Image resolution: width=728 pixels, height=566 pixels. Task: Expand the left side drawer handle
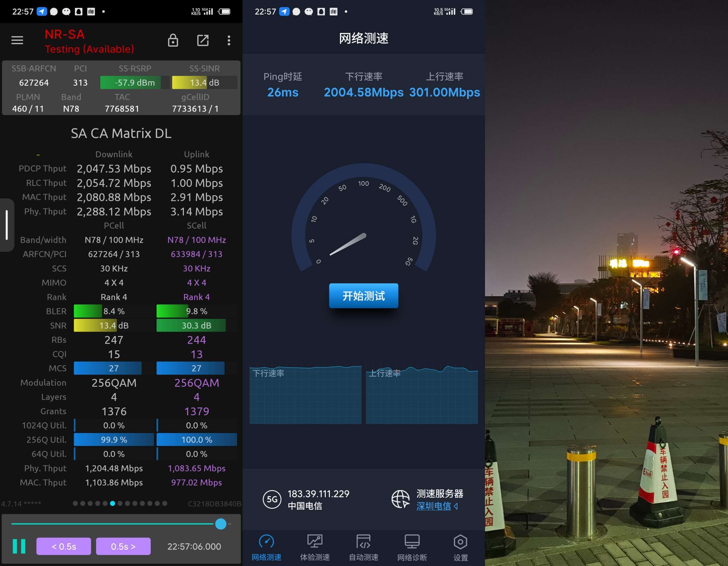click(x=7, y=225)
